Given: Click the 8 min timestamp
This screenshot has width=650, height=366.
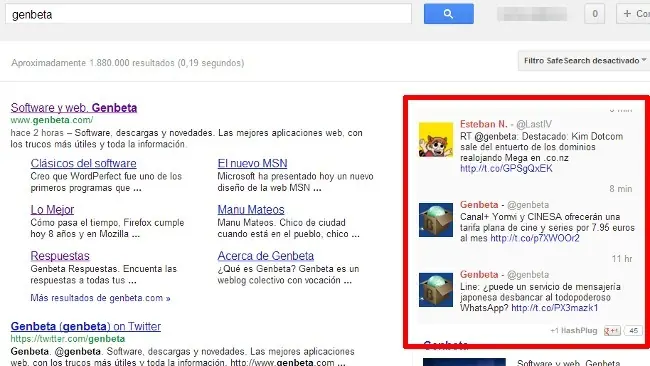Looking at the screenshot, I should click(x=621, y=189).
